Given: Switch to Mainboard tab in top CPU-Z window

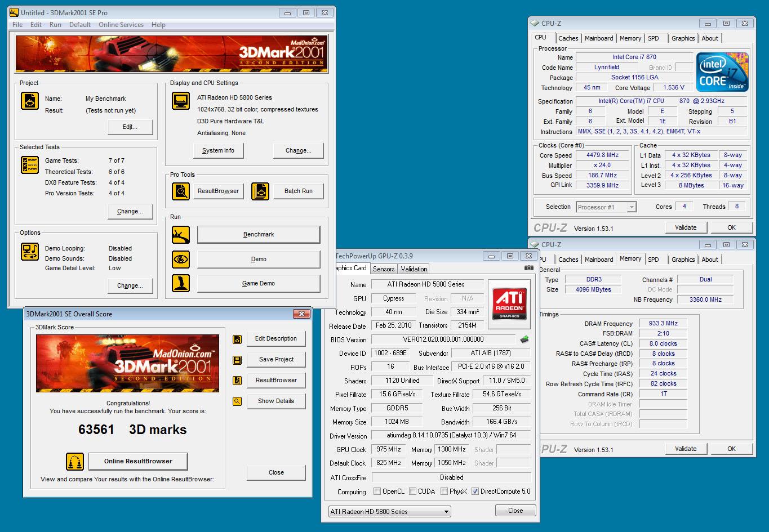Looking at the screenshot, I should pyautogui.click(x=598, y=38).
